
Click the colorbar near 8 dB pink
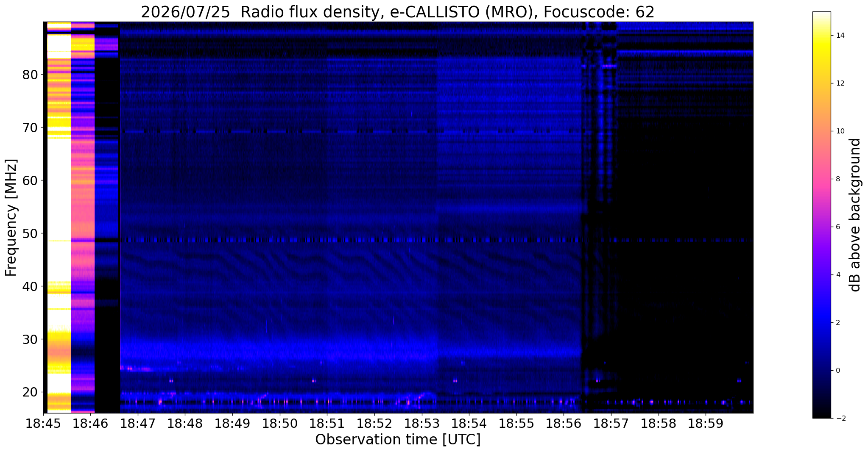[x=821, y=179]
